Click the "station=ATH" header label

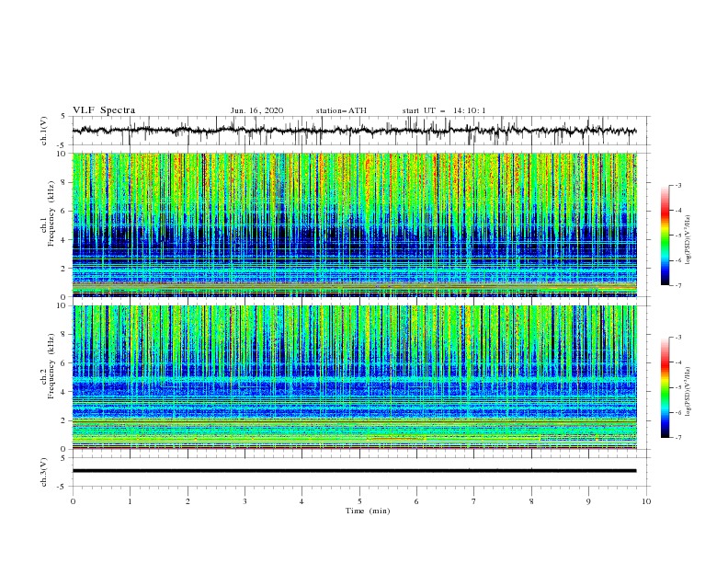341,110
